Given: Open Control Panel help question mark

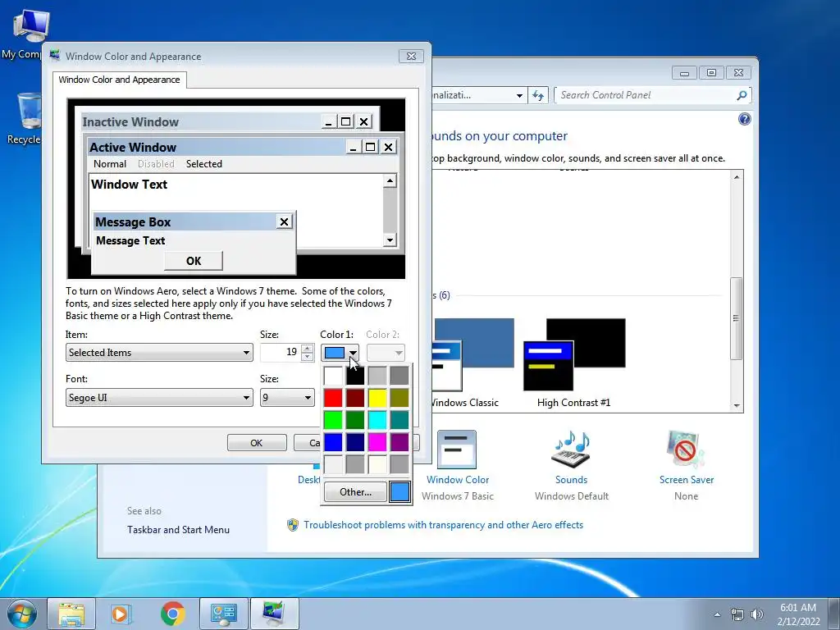Looking at the screenshot, I should [744, 119].
